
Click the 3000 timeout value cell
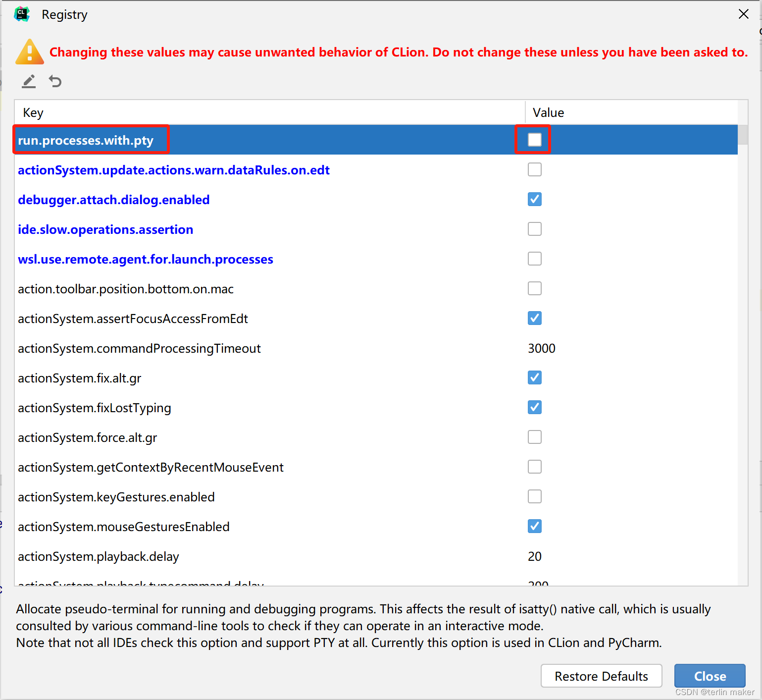point(542,348)
